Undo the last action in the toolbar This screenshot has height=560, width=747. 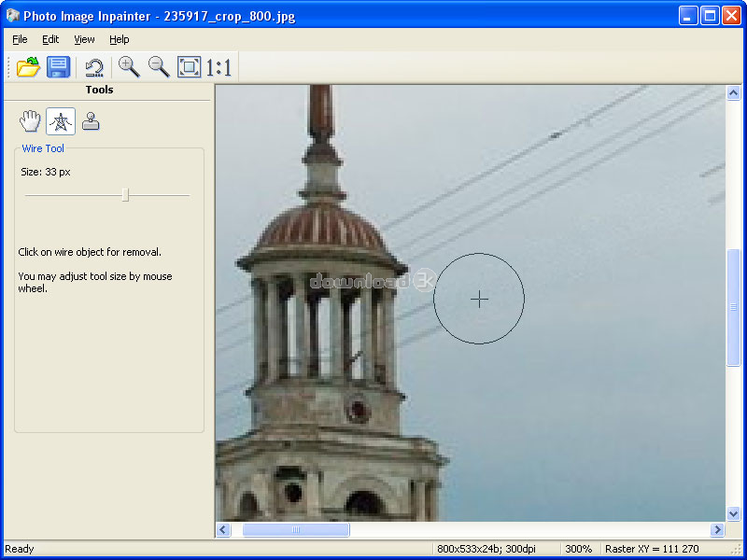tap(94, 66)
